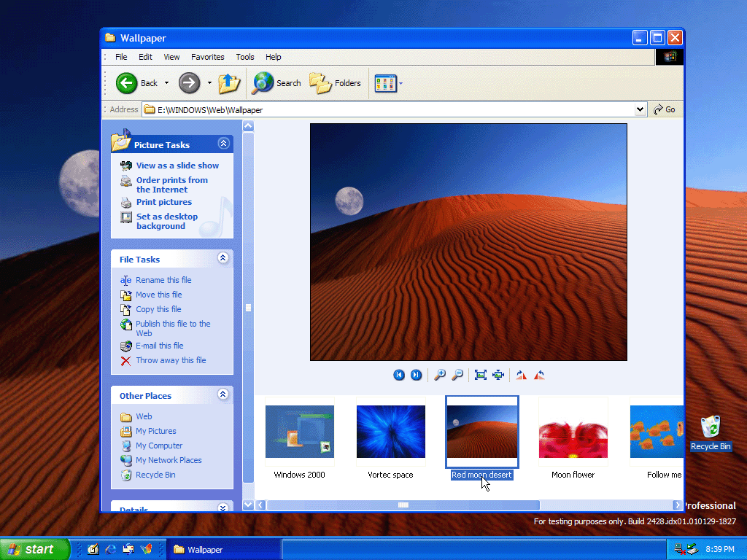
Task: Click the task pane scroll down arrow
Action: [248, 505]
